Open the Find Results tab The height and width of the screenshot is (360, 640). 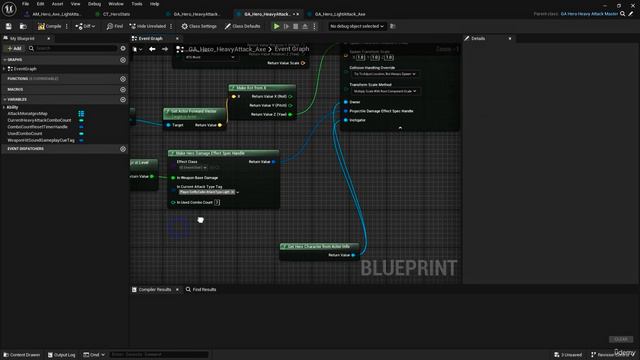(201, 289)
